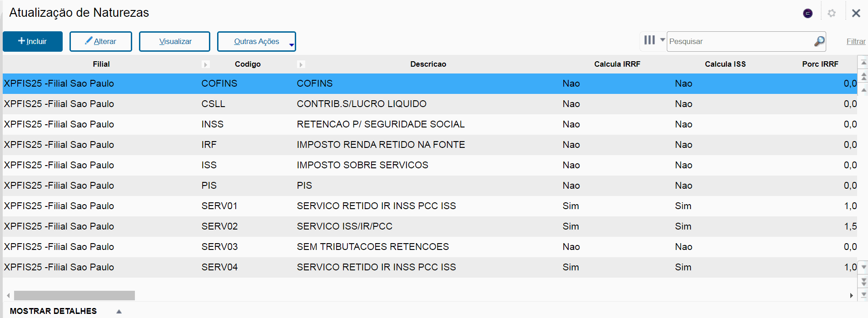The height and width of the screenshot is (318, 868).
Task: Click the Incluir button
Action: (x=33, y=41)
